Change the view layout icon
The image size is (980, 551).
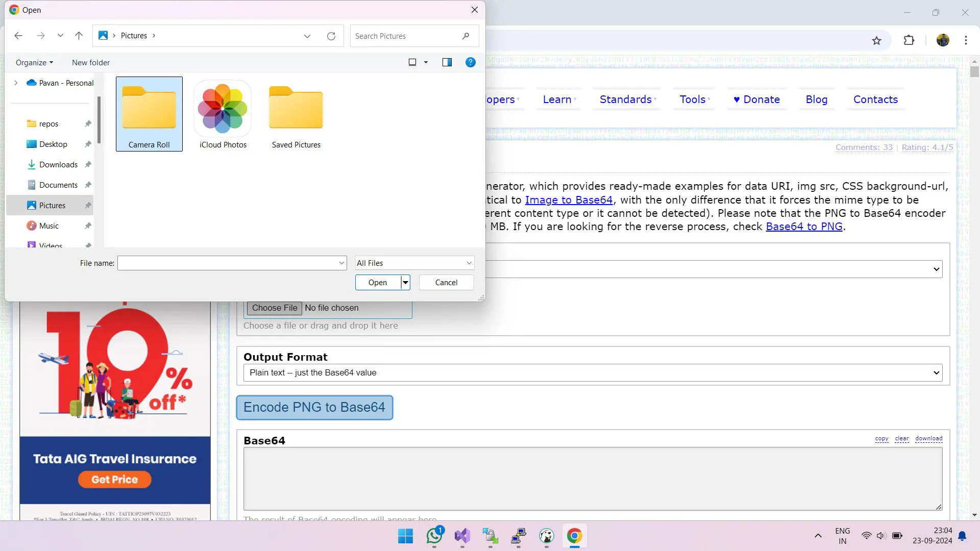pyautogui.click(x=412, y=62)
